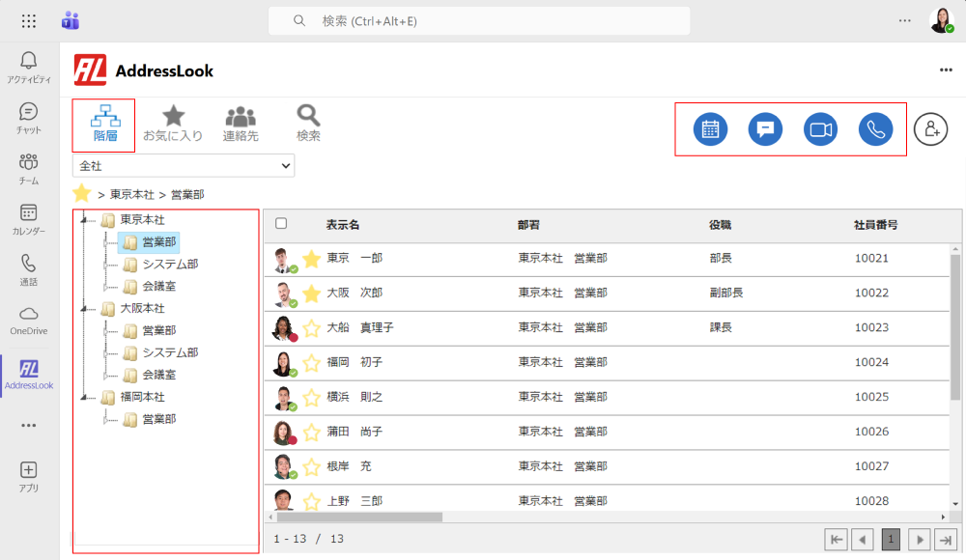
Task: Toggle favorite star for 大船 真理子
Action: point(311,328)
